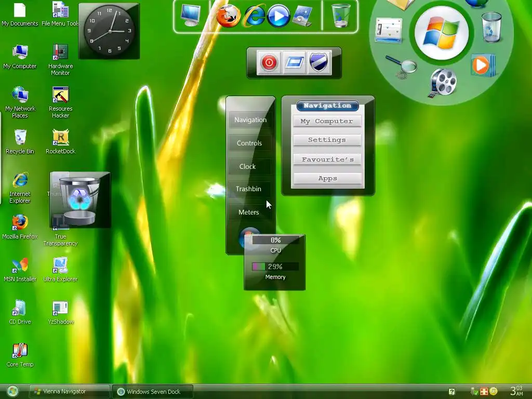The height and width of the screenshot is (399, 532).
Task: Launch RocketDock desktop shortcut
Action: [60, 142]
